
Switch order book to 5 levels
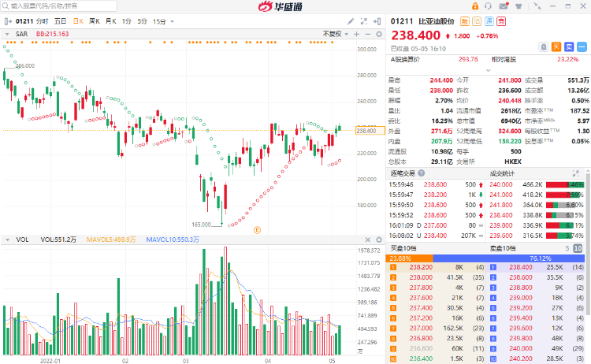567,248
